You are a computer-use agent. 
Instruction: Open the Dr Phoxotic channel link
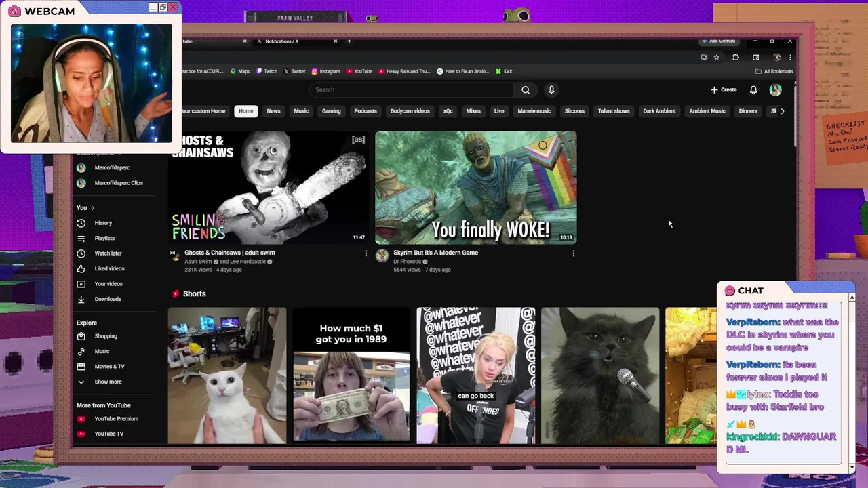(407, 262)
